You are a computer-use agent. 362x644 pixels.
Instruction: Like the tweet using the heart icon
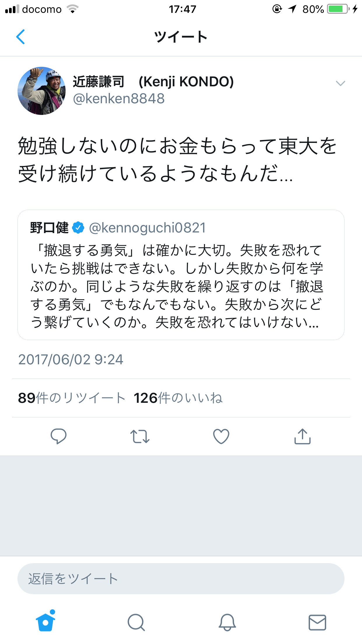pyautogui.click(x=221, y=436)
